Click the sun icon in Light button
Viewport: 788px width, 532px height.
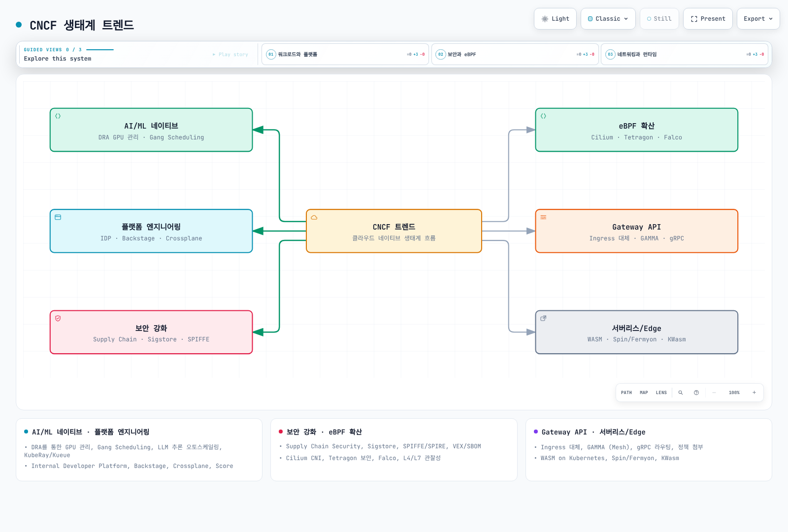click(x=545, y=19)
